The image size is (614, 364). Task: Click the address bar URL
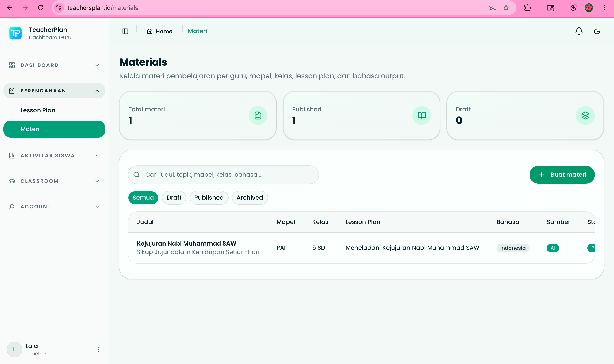(103, 8)
